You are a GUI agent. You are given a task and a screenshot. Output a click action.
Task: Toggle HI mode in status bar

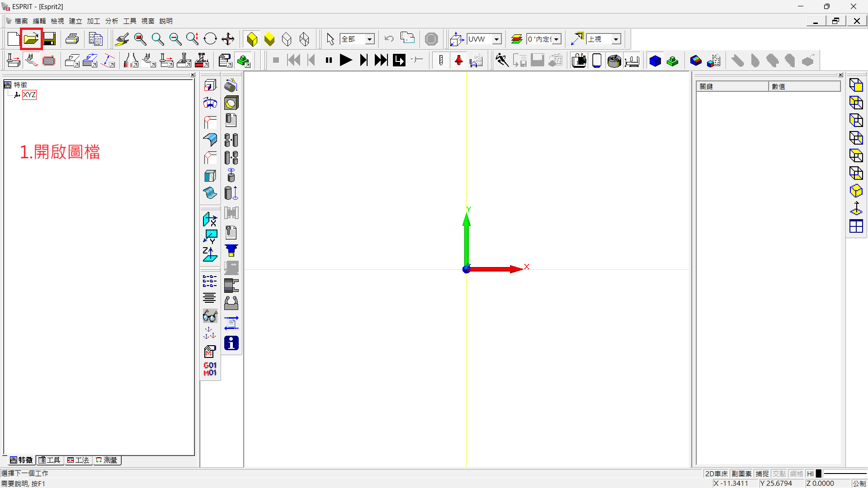pos(810,474)
